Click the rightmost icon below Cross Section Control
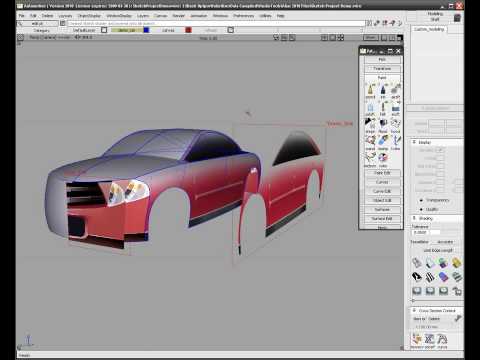 click(442, 340)
